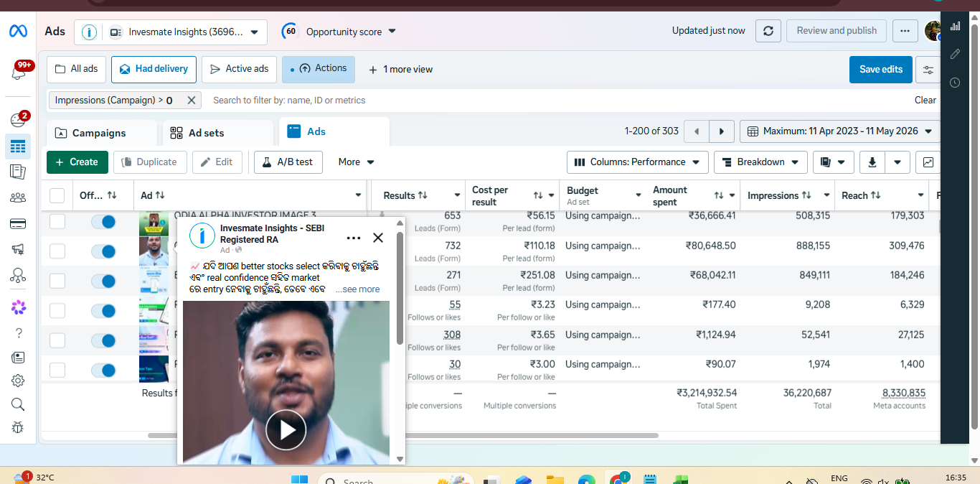The height and width of the screenshot is (484, 980).
Task: Toggle off the ad with 653 results
Action: (103, 222)
